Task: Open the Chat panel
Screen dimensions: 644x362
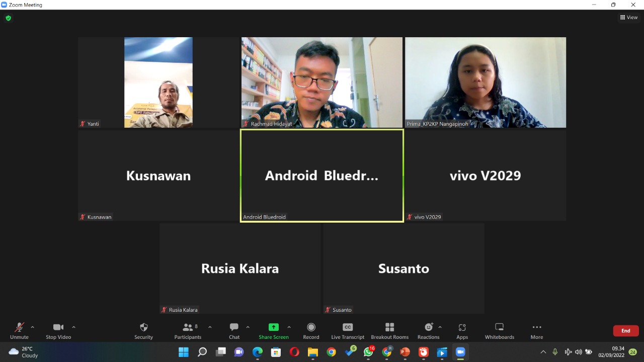Action: [234, 328]
